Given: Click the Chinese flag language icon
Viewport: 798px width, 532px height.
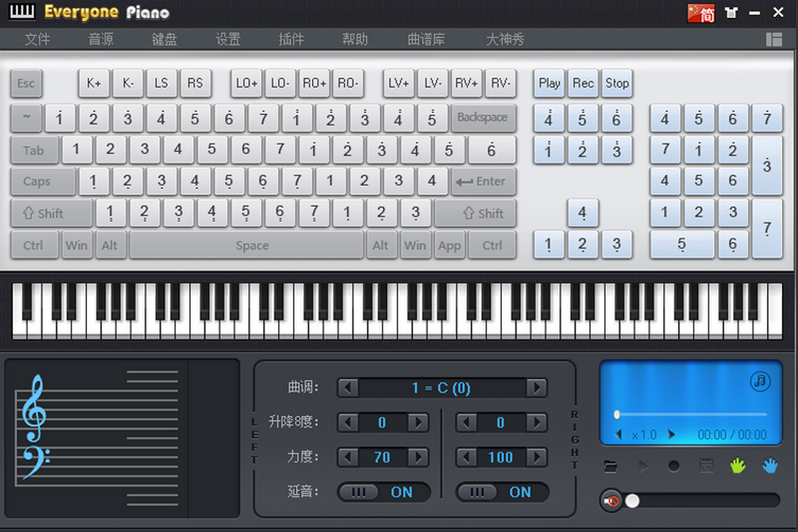Looking at the screenshot, I should 701,13.
